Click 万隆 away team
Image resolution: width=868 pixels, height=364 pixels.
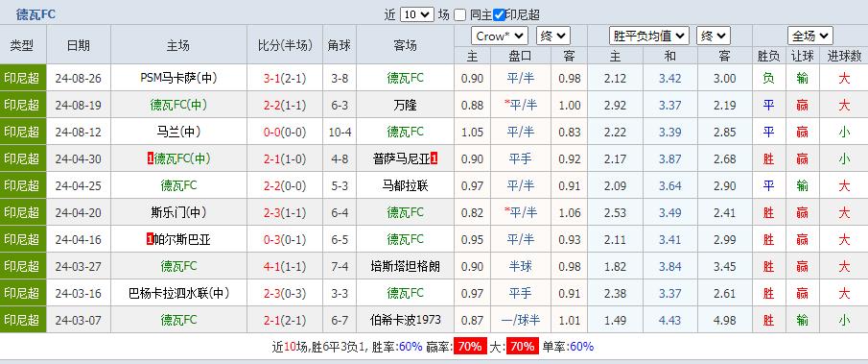pos(405,106)
